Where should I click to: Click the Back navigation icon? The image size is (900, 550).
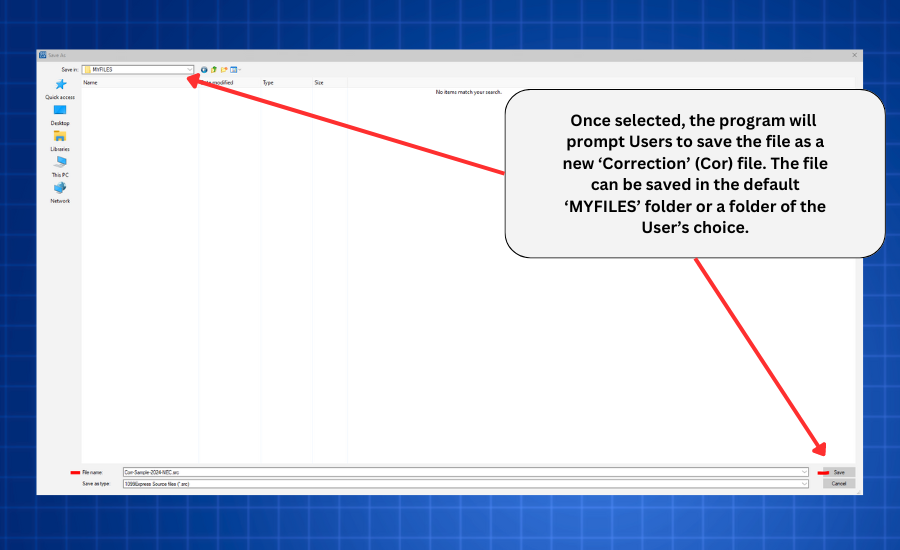(x=204, y=69)
